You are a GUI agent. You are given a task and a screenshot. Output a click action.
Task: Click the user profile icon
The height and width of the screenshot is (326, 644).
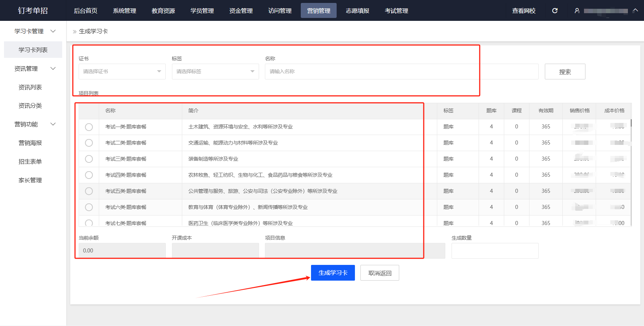[577, 11]
